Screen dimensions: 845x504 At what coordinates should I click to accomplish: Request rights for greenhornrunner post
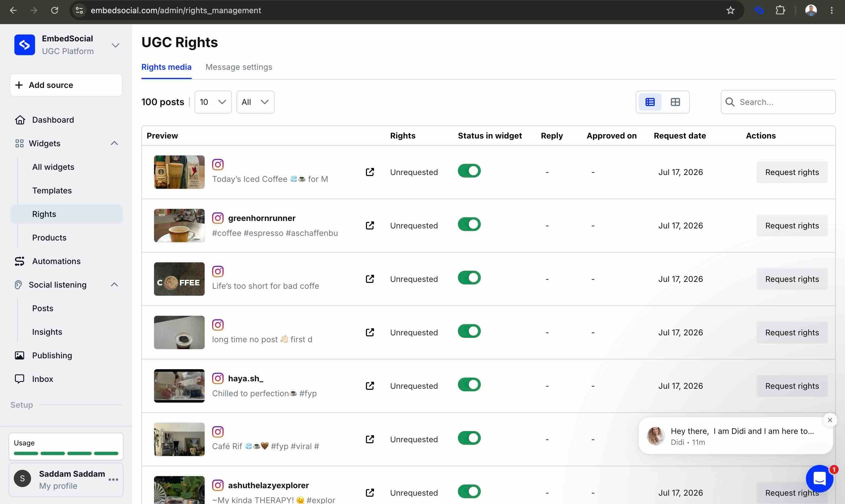pyautogui.click(x=792, y=226)
